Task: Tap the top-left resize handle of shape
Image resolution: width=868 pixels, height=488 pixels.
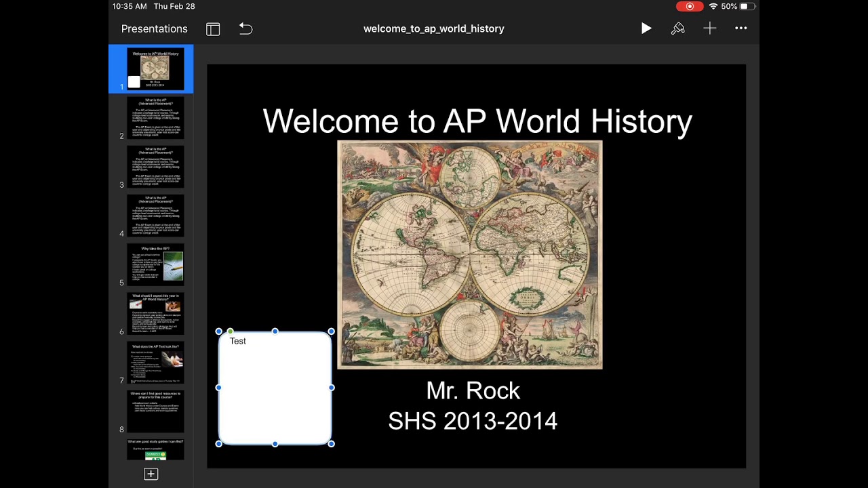Action: 218,331
